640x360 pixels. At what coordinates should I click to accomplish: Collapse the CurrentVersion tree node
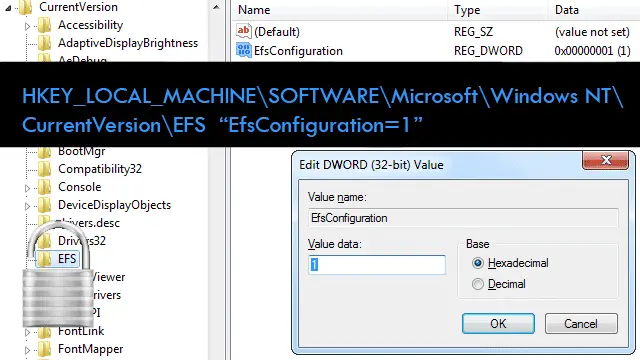(x=8, y=8)
